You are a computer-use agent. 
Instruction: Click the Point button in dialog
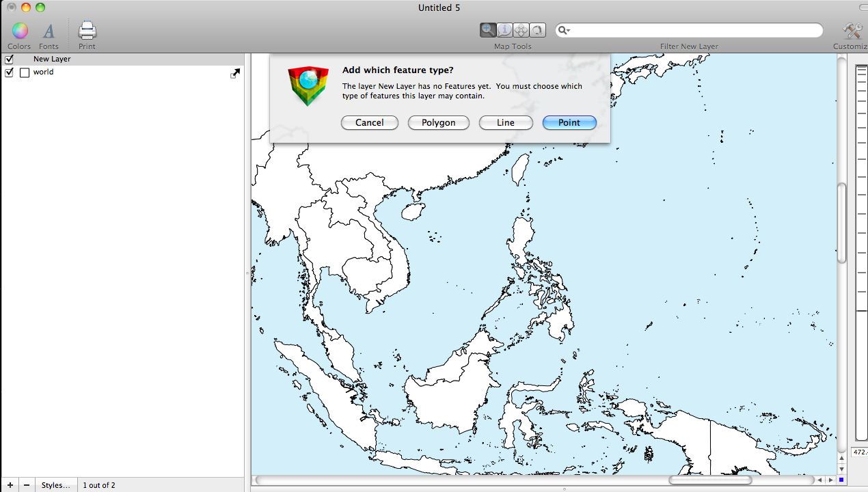tap(569, 123)
